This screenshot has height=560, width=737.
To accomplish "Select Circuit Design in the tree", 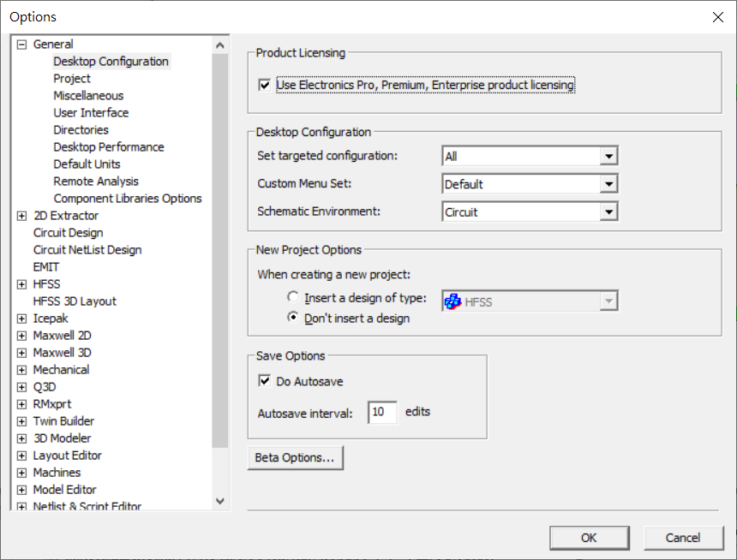I will pyautogui.click(x=69, y=233).
